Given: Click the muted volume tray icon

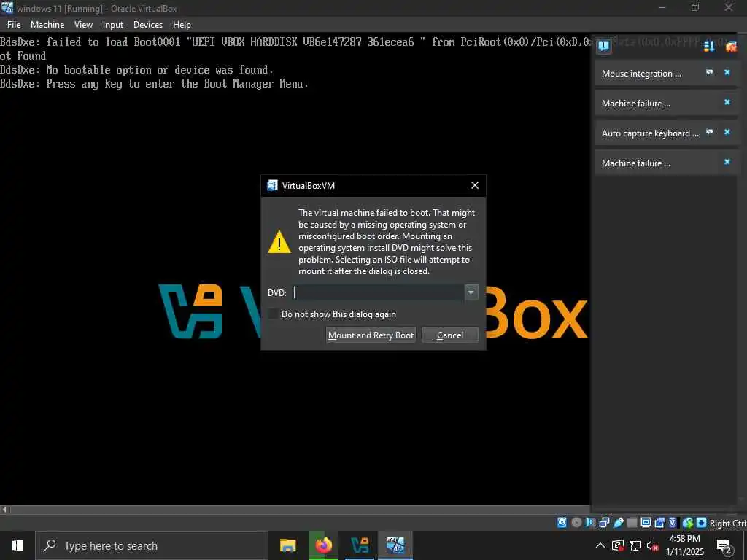Looking at the screenshot, I should pyautogui.click(x=652, y=545).
